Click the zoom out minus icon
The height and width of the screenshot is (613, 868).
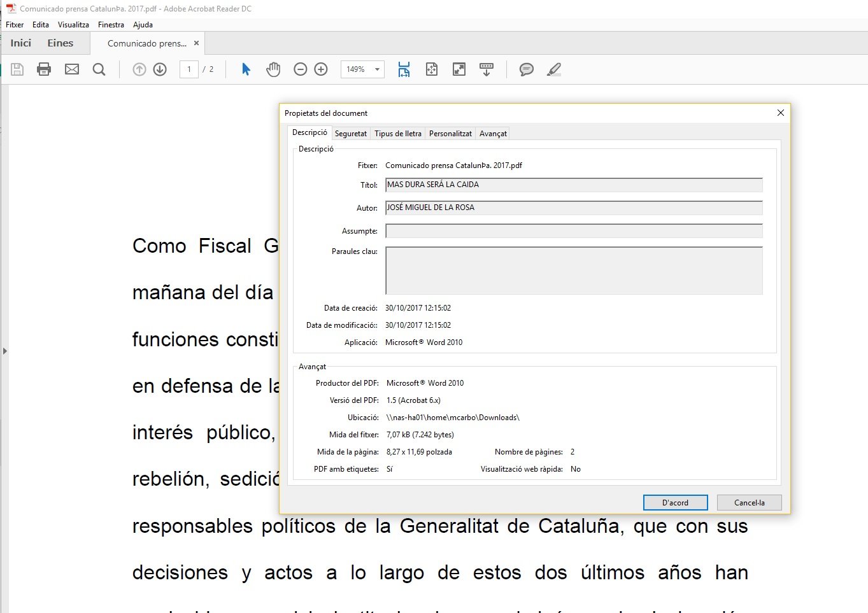pos(301,69)
